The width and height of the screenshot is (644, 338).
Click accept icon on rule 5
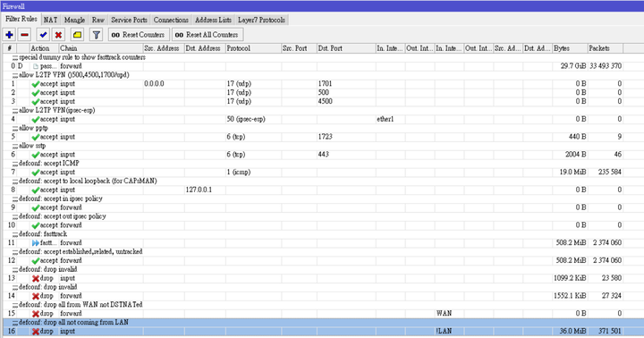coord(36,137)
